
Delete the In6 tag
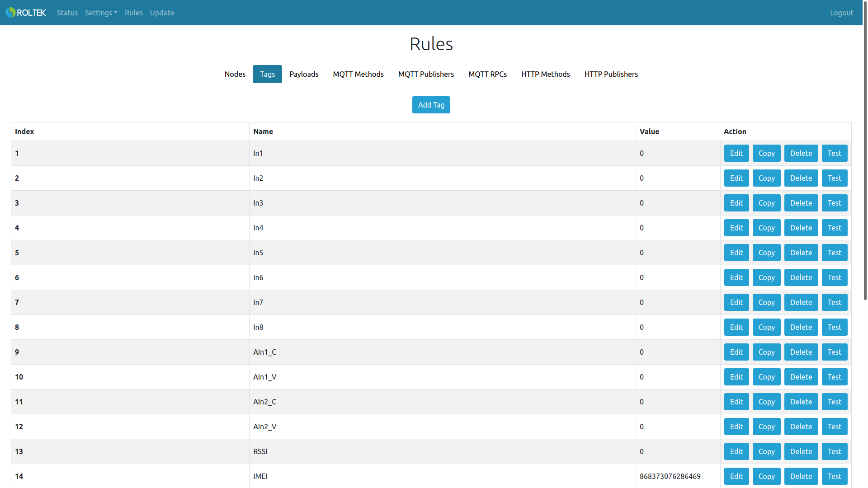[x=801, y=277]
